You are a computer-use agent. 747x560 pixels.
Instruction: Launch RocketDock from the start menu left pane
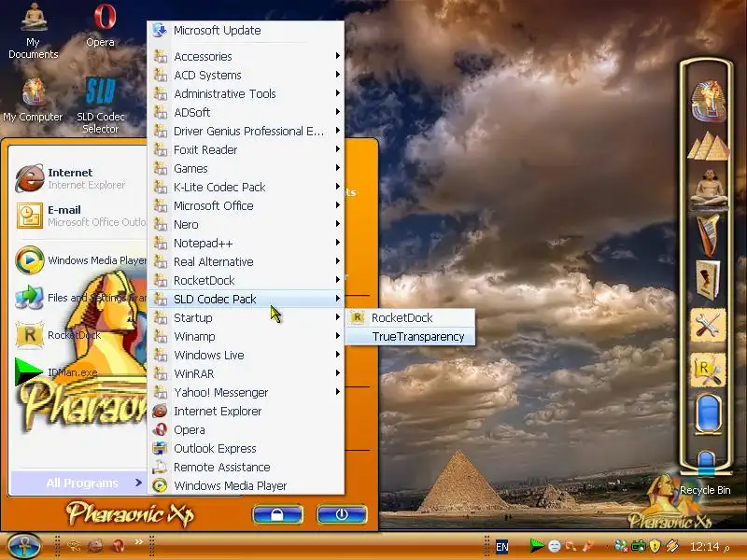[x=79, y=335]
